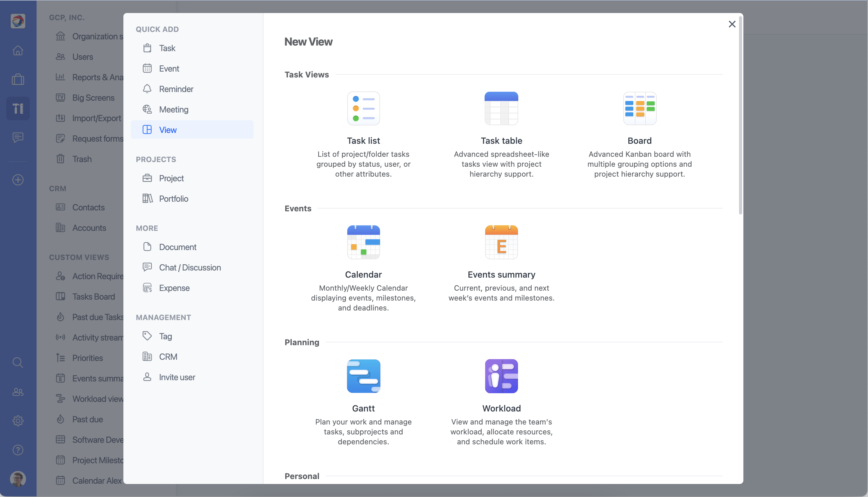
Task: Choose the Events summary view icon
Action: [501, 242]
